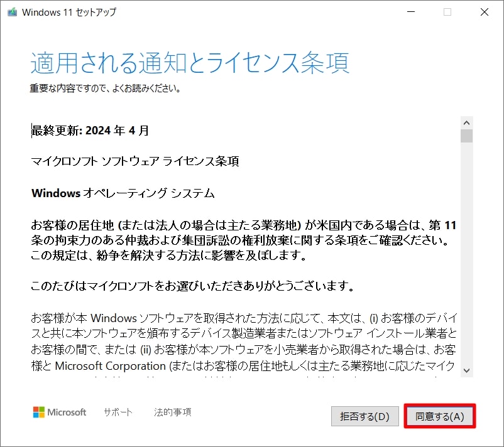Click the マイクロソフト ソフトウェア ライセンス条項 line
Screen dimensions: 504x447
pos(135,161)
